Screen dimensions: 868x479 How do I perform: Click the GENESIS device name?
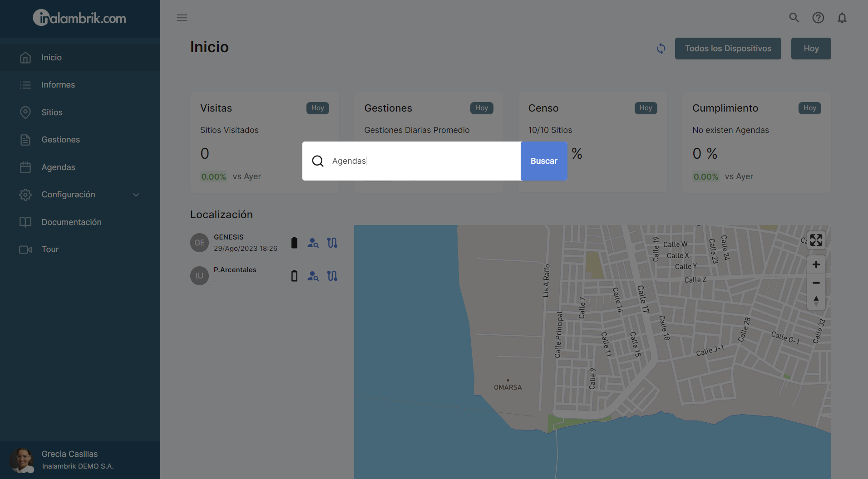coord(229,237)
